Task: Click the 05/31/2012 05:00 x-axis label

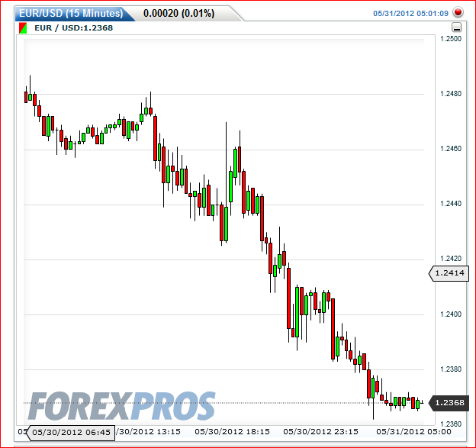Action: [413, 432]
